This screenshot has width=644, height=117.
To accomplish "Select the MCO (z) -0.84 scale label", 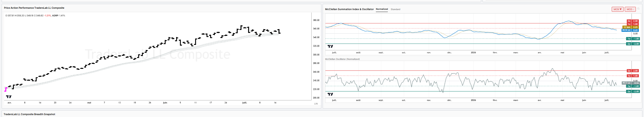I will pyautogui.click(x=630, y=83).
